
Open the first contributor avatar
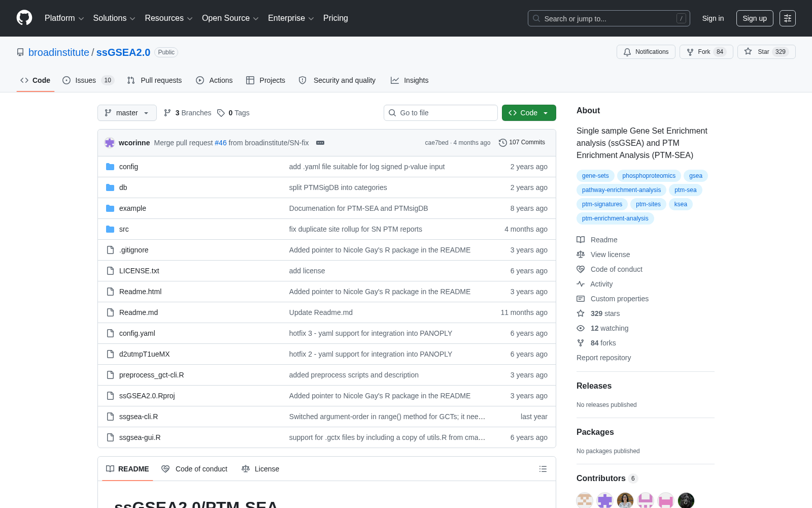[585, 500]
